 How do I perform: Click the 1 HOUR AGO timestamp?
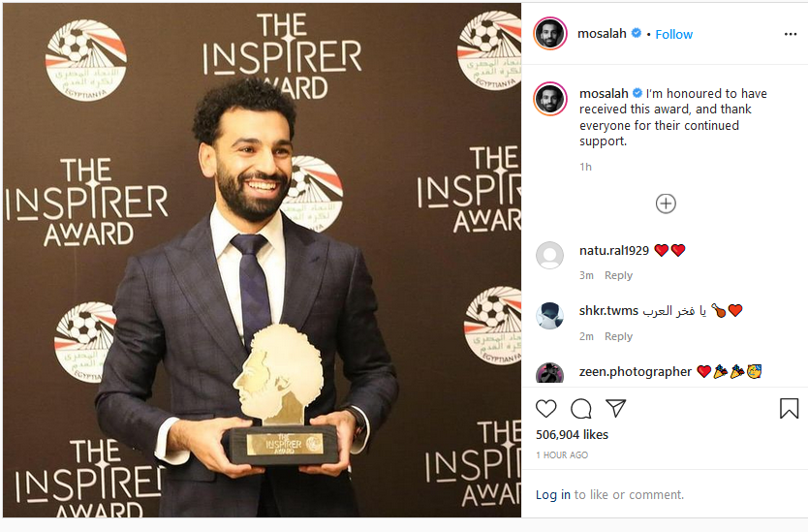click(562, 455)
